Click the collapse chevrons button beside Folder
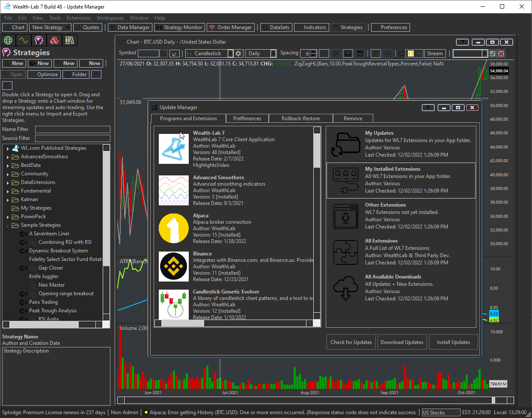 pos(96,74)
